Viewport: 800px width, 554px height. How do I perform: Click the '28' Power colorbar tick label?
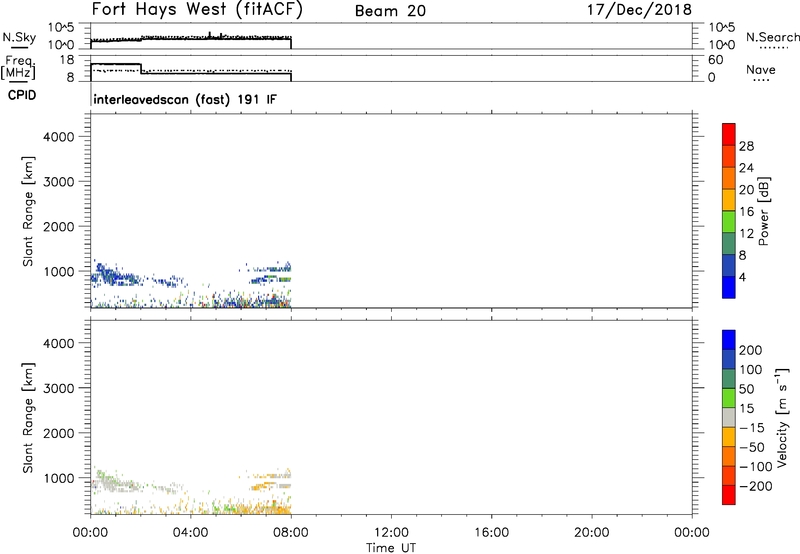[x=746, y=146]
